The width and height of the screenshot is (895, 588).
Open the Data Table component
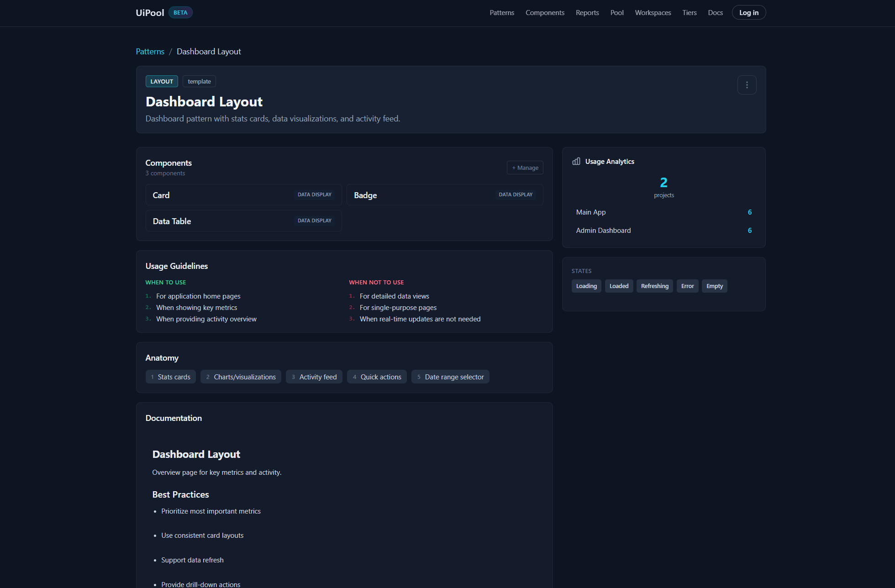(x=243, y=221)
